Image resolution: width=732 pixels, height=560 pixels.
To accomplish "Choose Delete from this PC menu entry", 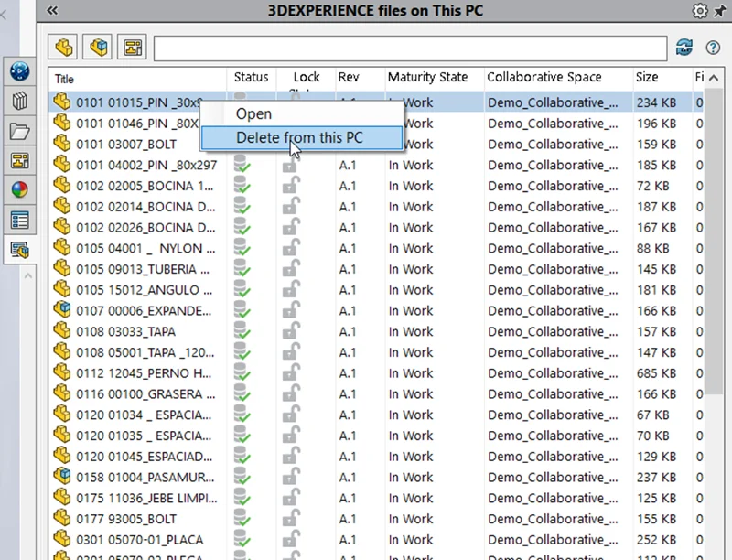I will [299, 137].
